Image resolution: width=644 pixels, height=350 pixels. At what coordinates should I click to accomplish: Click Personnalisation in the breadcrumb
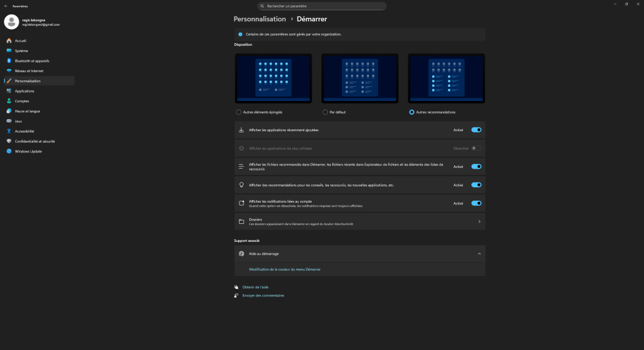(x=260, y=19)
